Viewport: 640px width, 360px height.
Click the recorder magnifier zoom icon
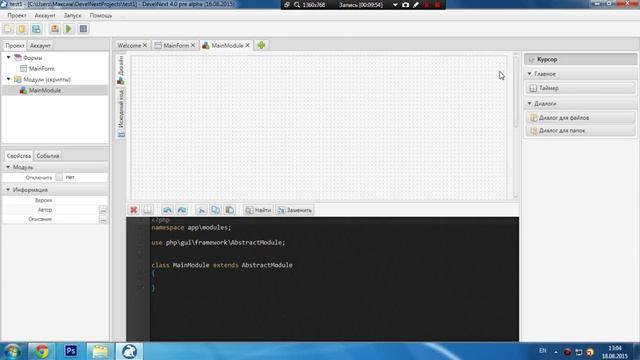(297, 5)
